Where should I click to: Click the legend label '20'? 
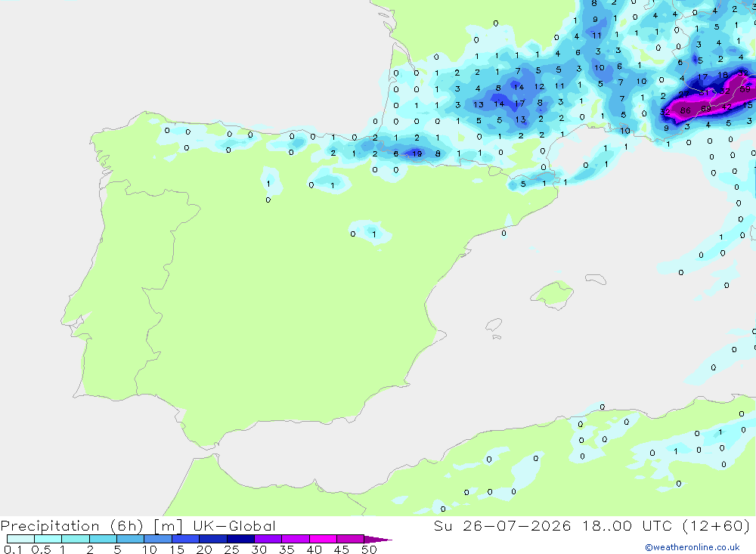[204, 549]
